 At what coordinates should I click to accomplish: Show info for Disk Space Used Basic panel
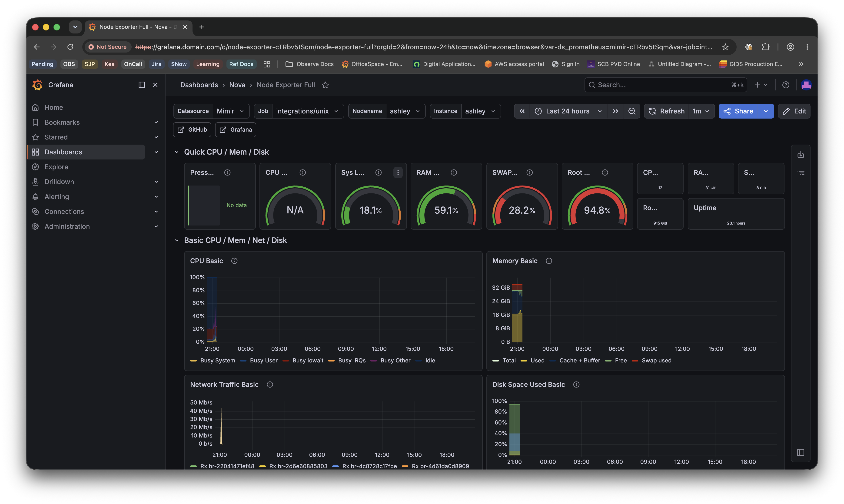(x=576, y=385)
